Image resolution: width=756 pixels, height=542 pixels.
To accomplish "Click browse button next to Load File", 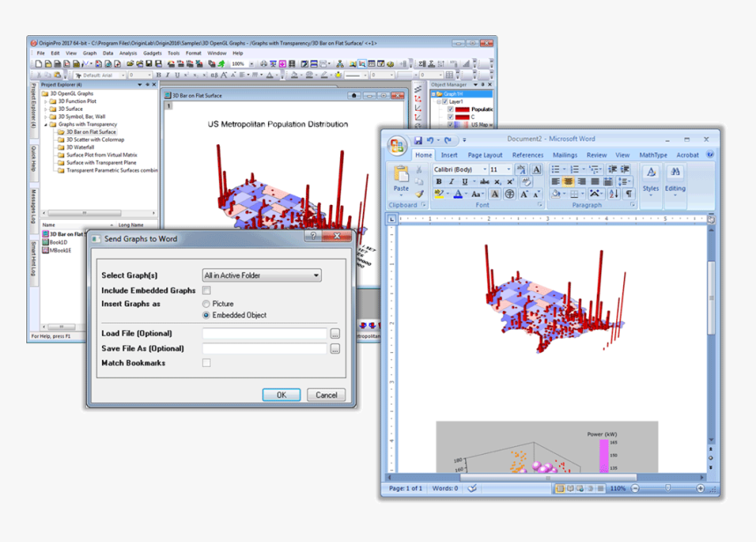I will tap(335, 334).
